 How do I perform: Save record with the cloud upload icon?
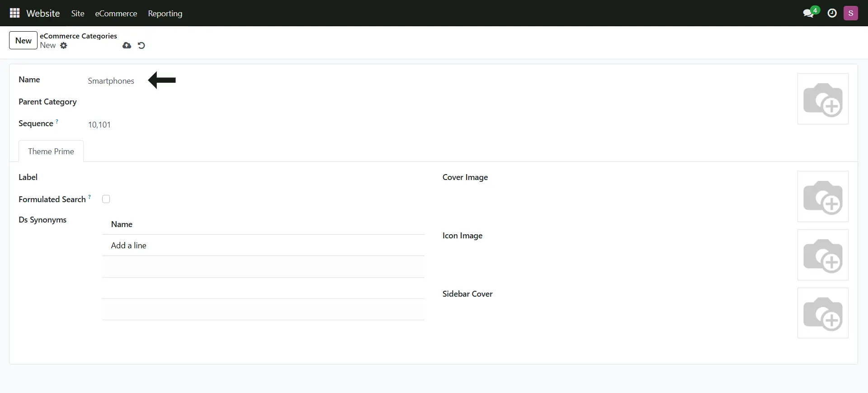click(x=127, y=45)
